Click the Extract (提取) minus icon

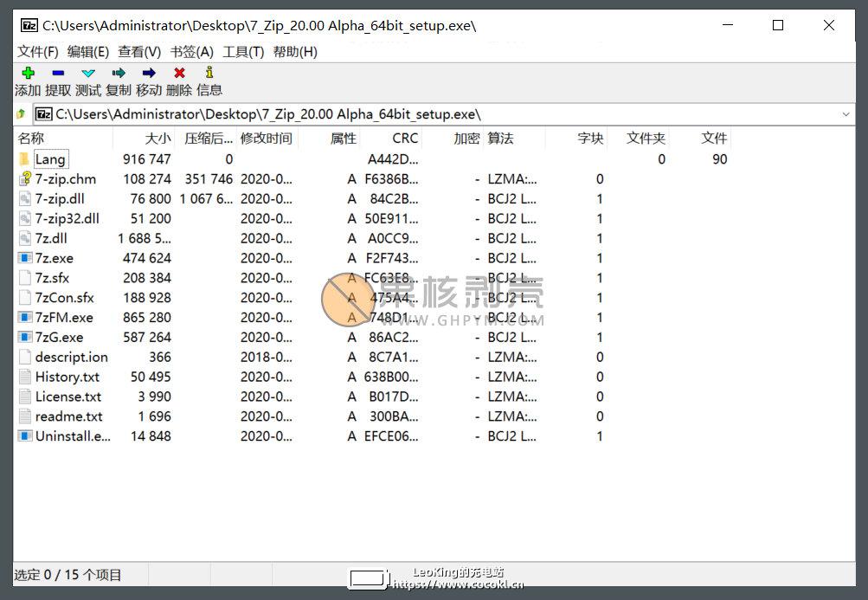coord(58,73)
